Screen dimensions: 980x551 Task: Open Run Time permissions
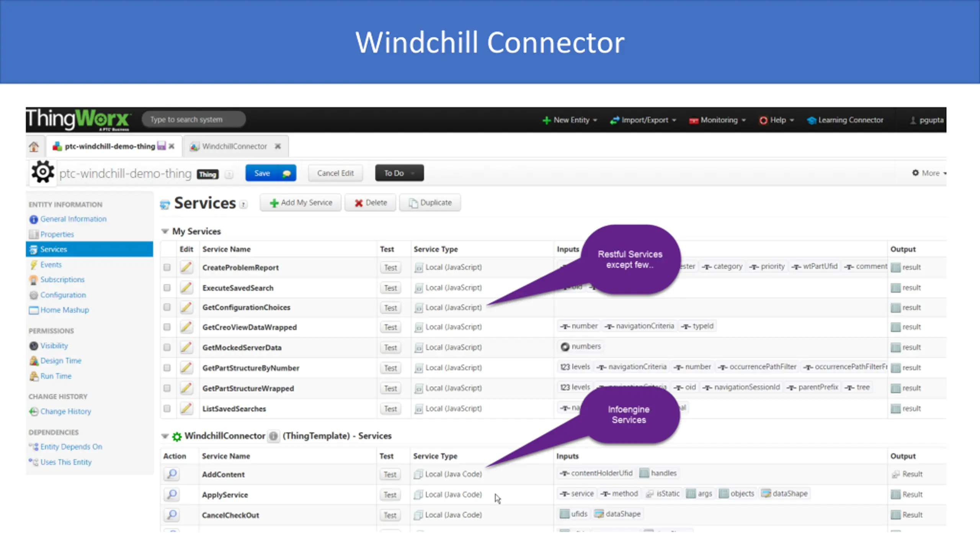coord(56,376)
